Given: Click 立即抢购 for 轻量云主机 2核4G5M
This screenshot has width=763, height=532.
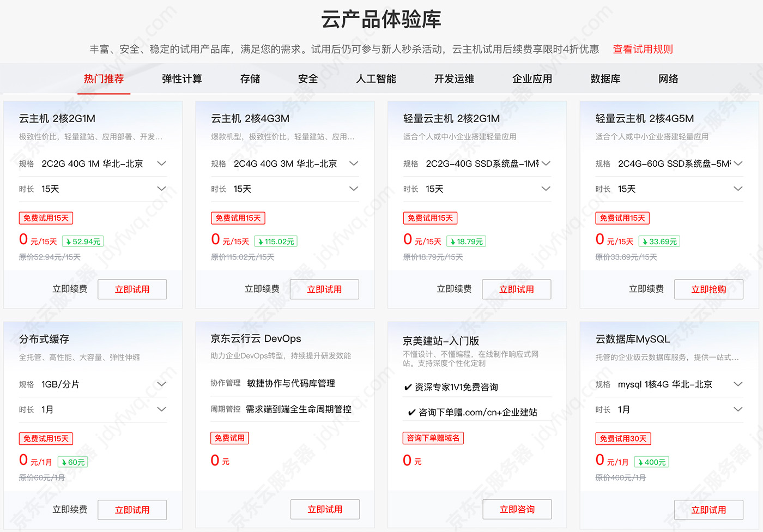Looking at the screenshot, I should (x=708, y=289).
